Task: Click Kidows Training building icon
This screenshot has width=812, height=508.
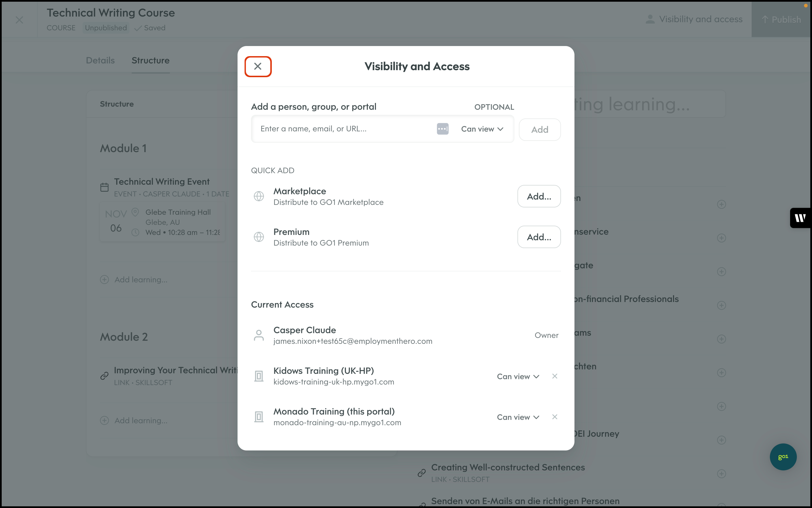Action: (259, 376)
